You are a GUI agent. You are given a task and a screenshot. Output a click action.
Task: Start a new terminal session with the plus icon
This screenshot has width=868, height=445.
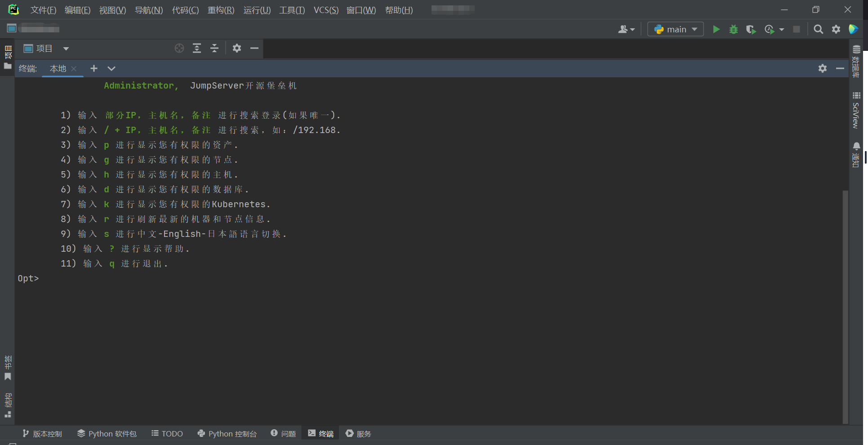point(94,68)
